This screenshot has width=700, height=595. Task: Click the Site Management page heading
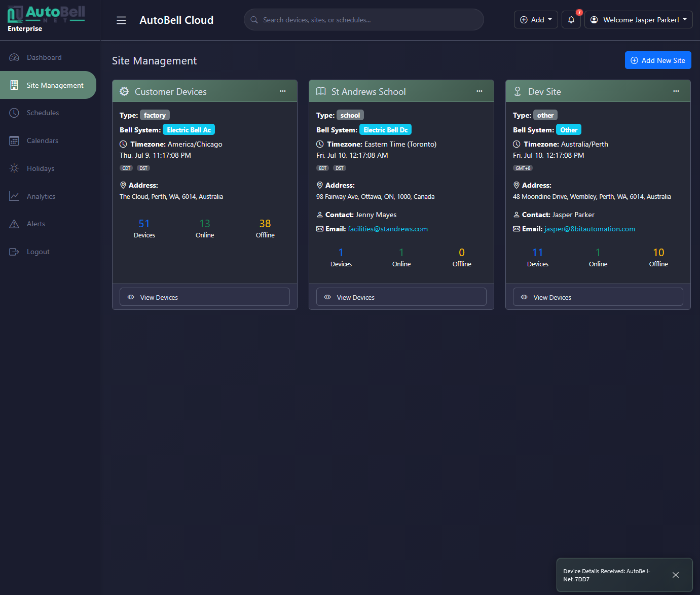click(x=154, y=61)
